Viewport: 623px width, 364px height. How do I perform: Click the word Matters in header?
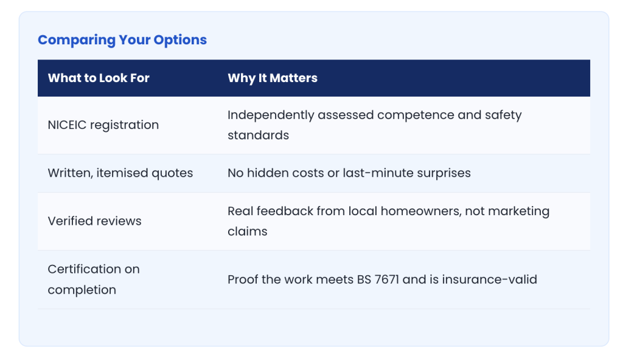pyautogui.click(x=294, y=78)
